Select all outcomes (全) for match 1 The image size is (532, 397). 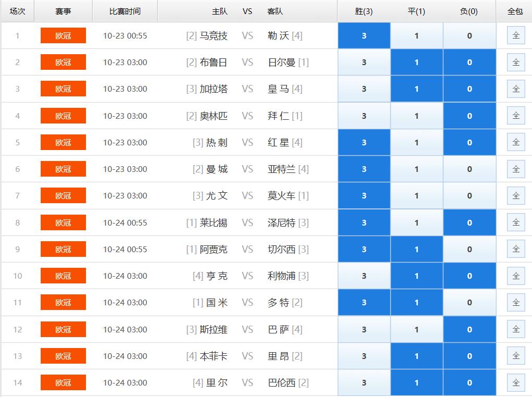click(516, 35)
